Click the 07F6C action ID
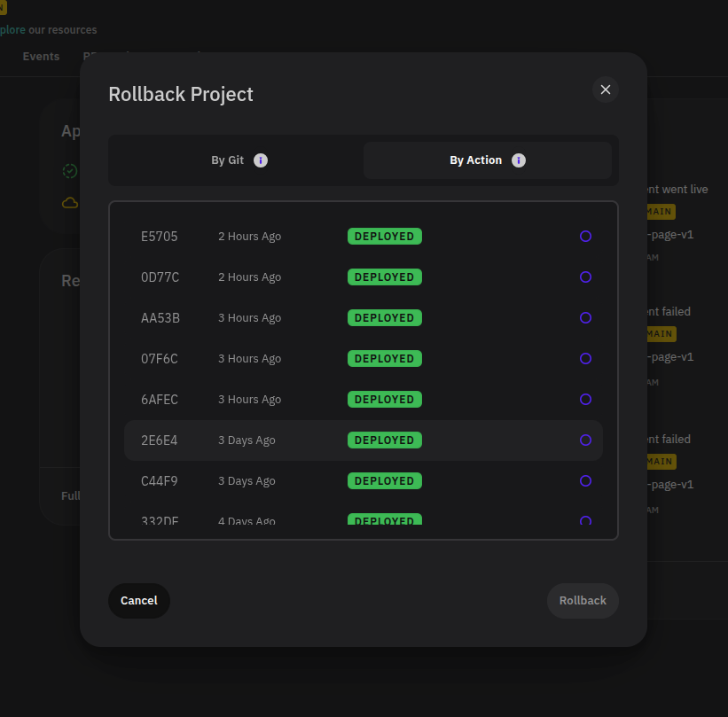Screen dimensions: 728x717 (160, 359)
